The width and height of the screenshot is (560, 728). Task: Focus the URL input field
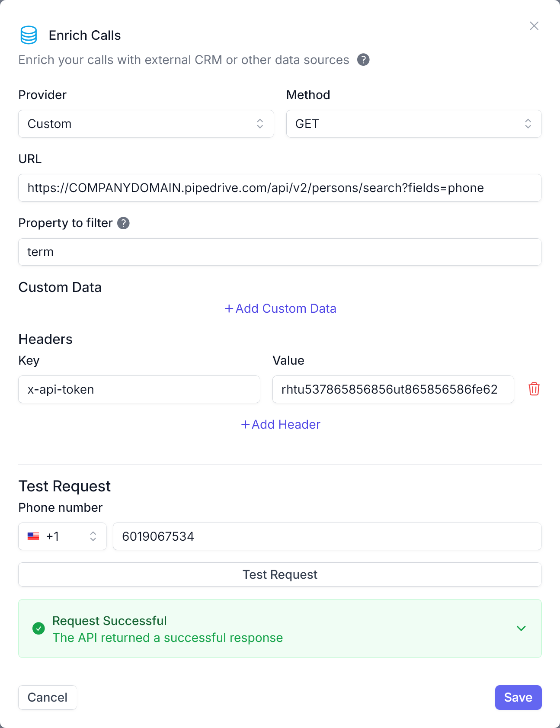coord(280,188)
